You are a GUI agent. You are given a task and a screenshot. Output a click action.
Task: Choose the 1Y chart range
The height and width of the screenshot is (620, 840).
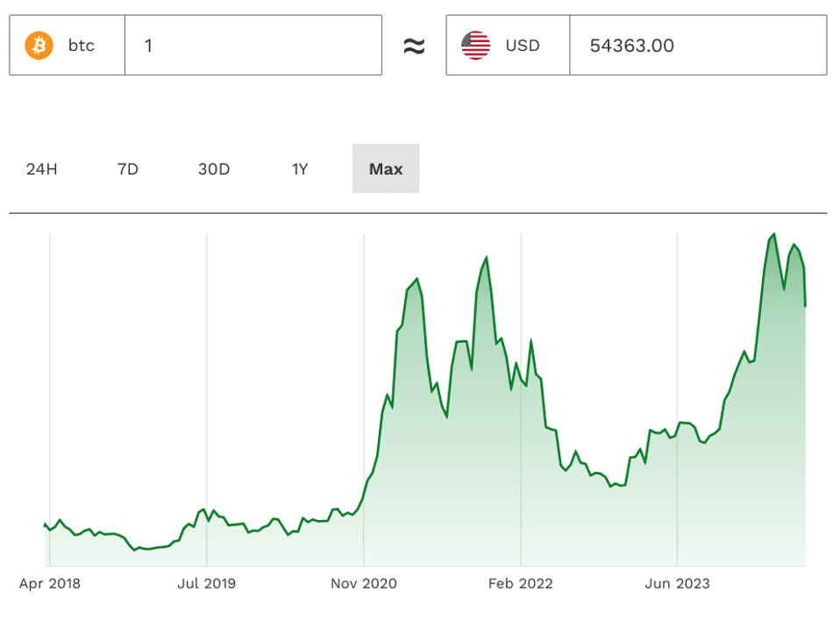click(300, 168)
